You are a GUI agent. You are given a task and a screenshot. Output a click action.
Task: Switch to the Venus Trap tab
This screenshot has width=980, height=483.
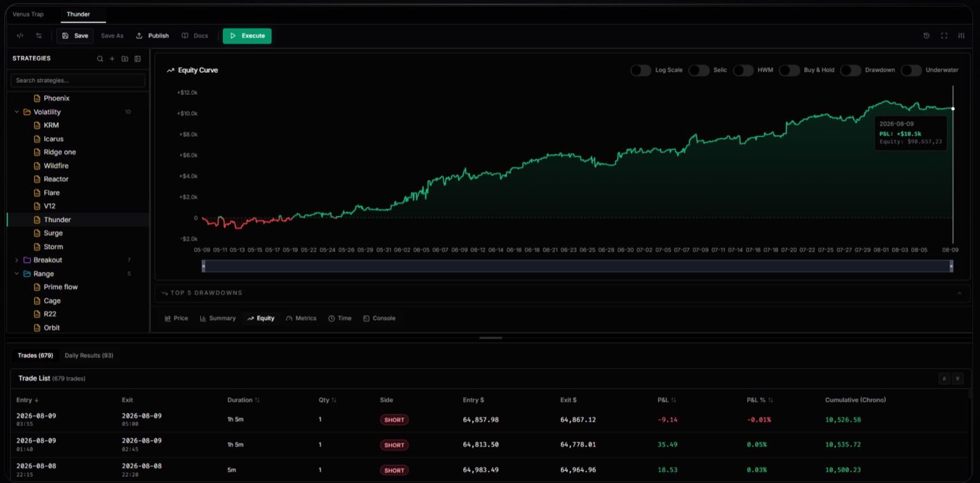pos(28,14)
